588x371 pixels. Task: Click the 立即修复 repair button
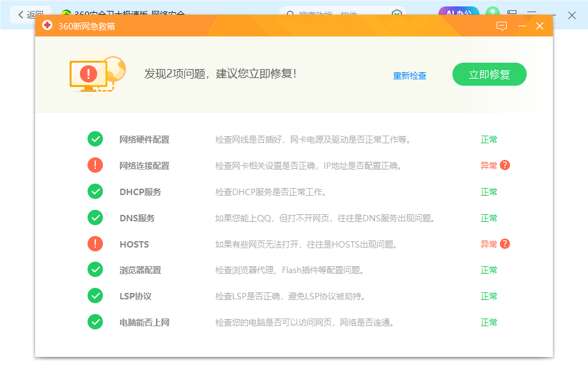[x=489, y=74]
